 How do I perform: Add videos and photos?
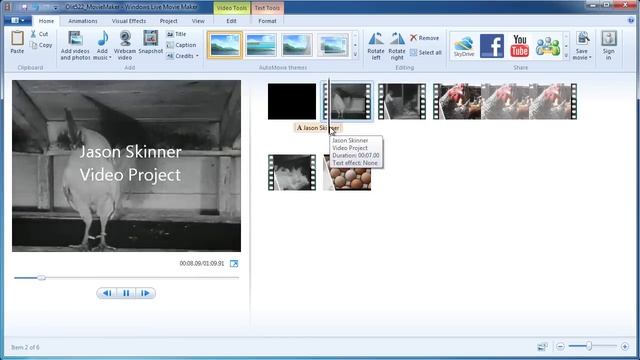76,46
